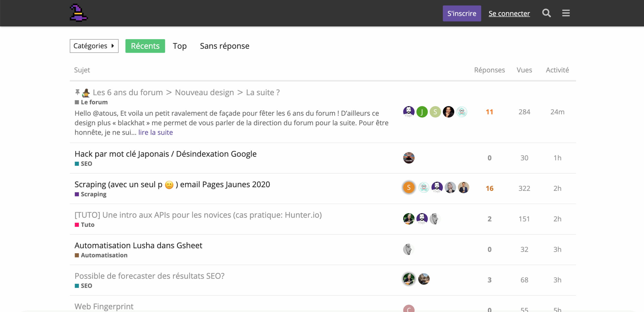
Task: Click the 11 replies count
Action: pos(490,112)
